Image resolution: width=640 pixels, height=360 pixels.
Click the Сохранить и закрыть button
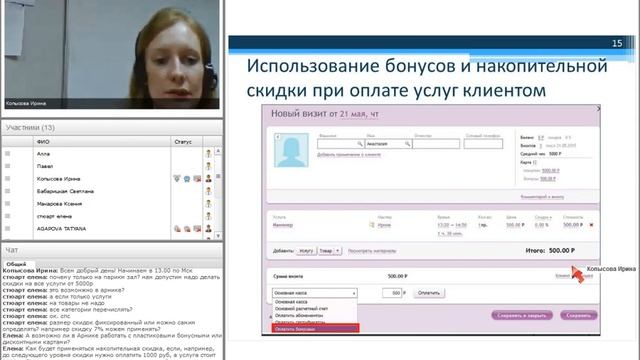coord(522,316)
